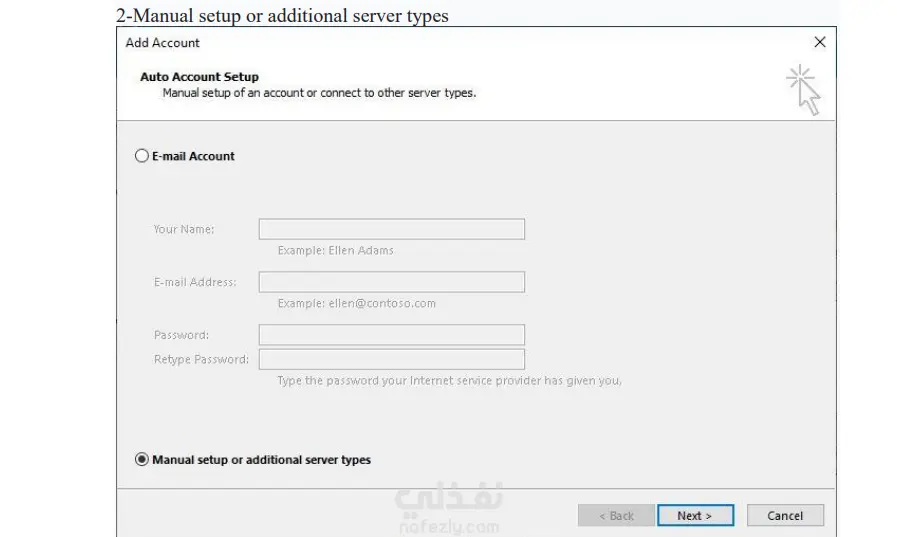Click the "Example: Ellen Adams" hint text

coord(335,250)
